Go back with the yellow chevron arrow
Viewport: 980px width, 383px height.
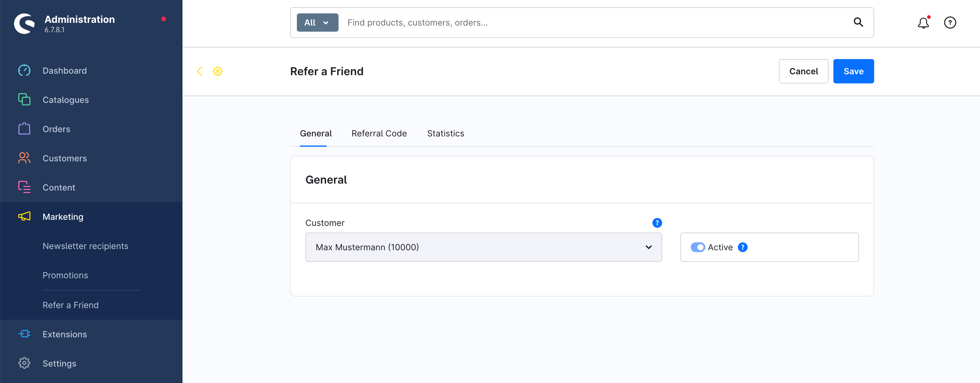pyautogui.click(x=200, y=71)
